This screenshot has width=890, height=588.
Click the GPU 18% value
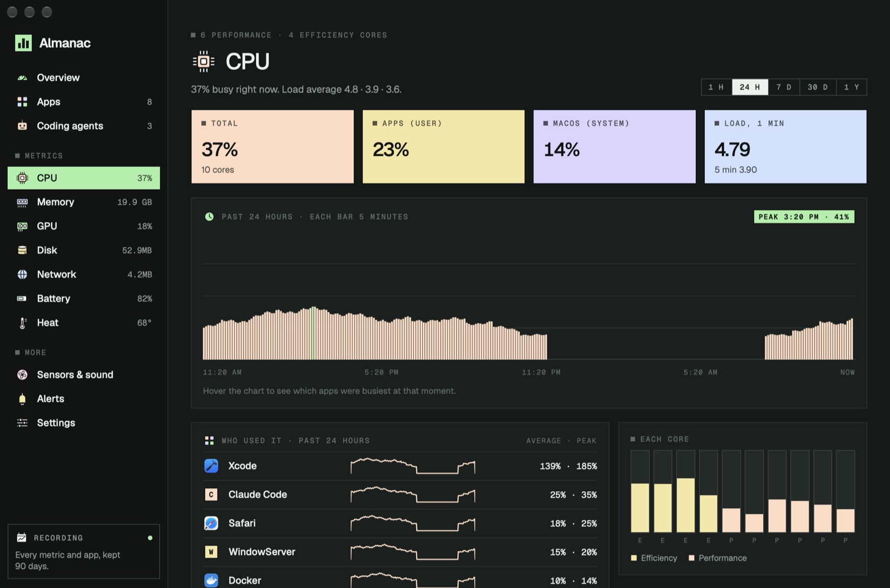[145, 226]
